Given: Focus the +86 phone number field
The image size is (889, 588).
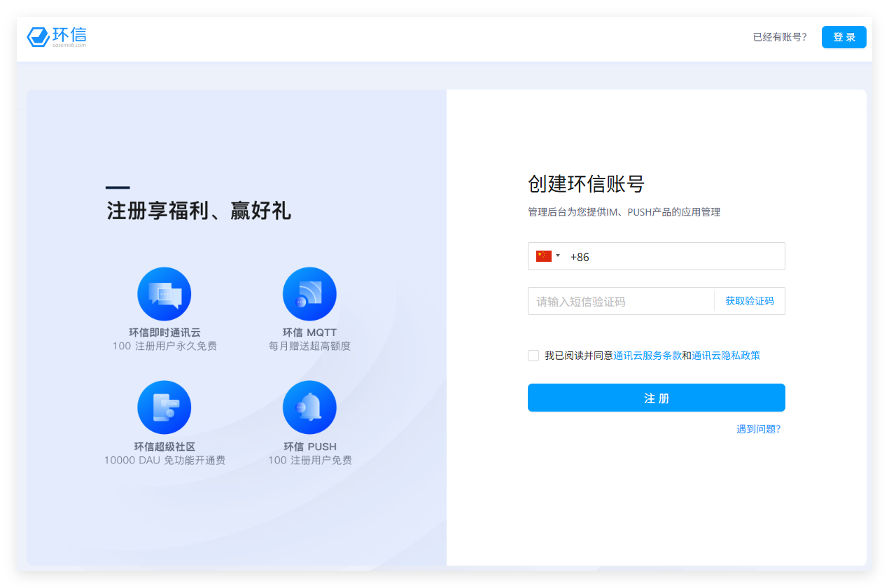Looking at the screenshot, I should click(x=672, y=257).
